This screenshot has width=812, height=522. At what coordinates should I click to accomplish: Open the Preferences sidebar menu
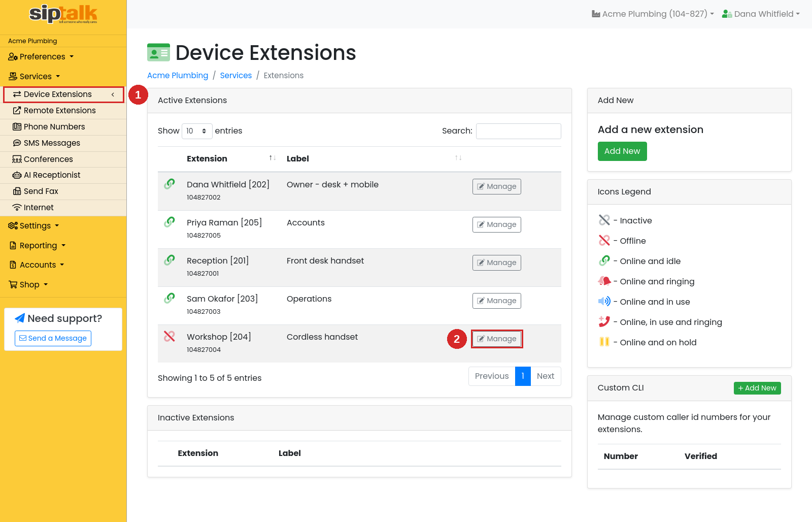(x=41, y=56)
